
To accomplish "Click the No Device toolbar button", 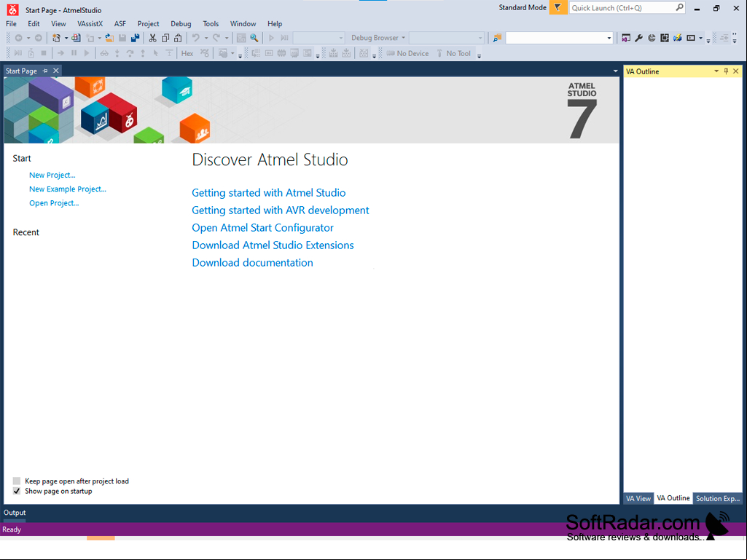I will (x=408, y=53).
